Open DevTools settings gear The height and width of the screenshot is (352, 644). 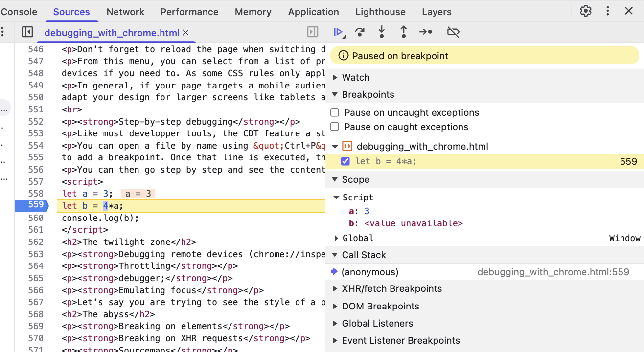tap(586, 11)
